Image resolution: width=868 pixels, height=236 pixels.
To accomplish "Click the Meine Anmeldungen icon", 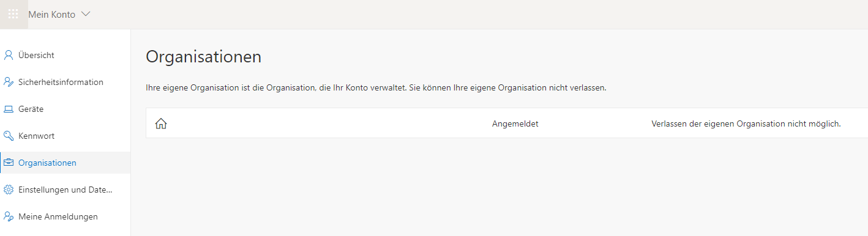I will point(9,216).
